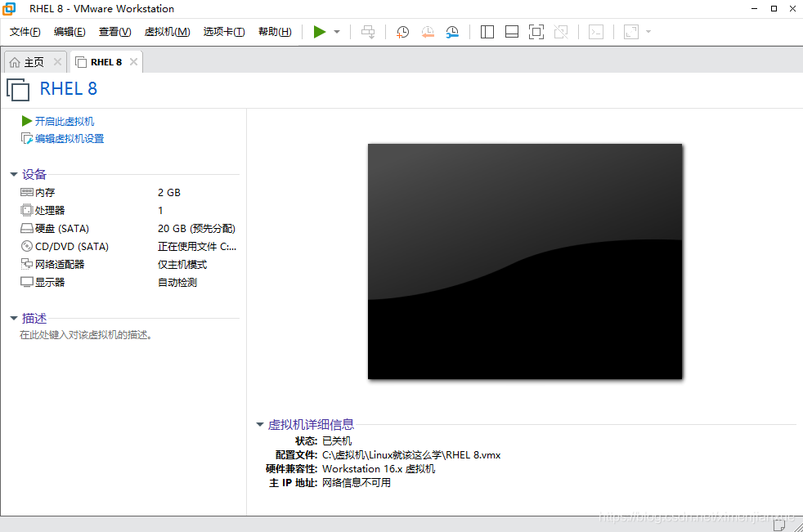This screenshot has height=532, width=803.
Task: Open the CD/DVD (SATA) device settings
Action: (65, 246)
